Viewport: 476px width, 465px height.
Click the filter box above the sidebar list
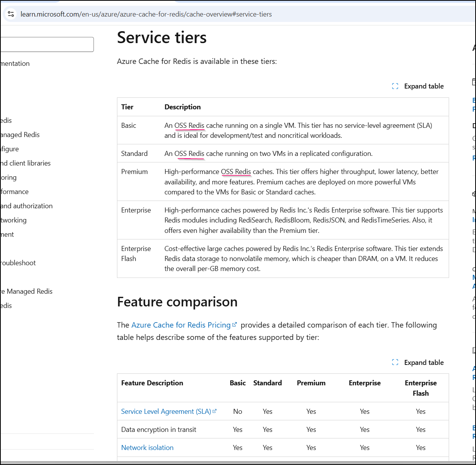47,44
